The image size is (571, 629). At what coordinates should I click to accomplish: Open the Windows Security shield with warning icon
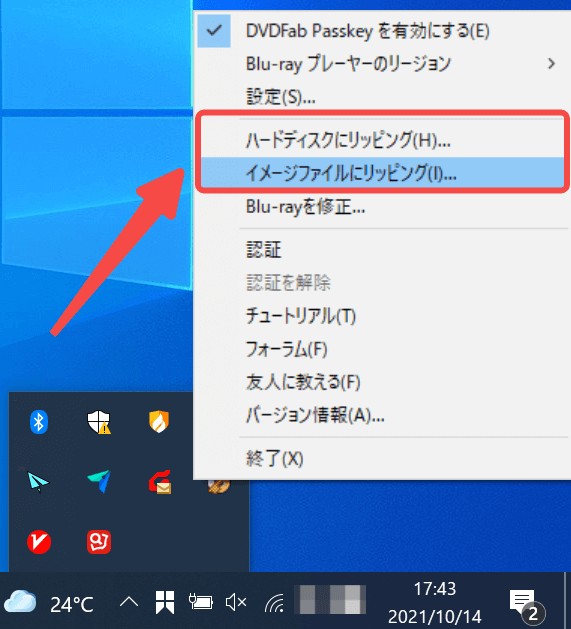(x=99, y=422)
